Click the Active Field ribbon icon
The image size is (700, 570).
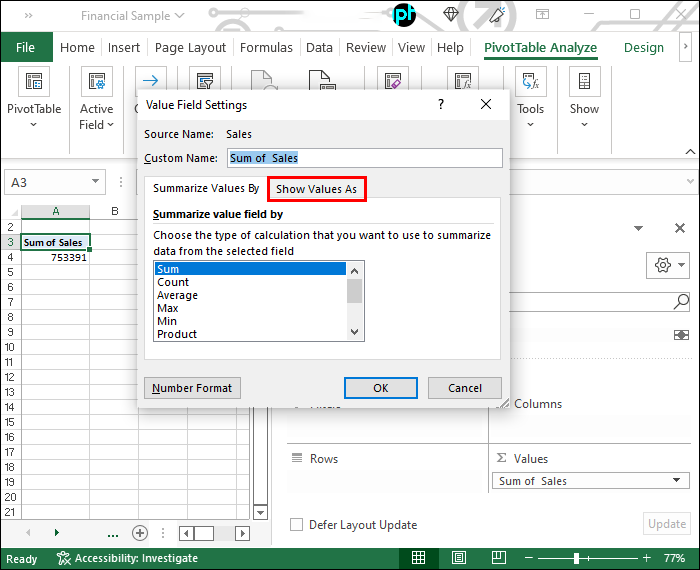[97, 100]
